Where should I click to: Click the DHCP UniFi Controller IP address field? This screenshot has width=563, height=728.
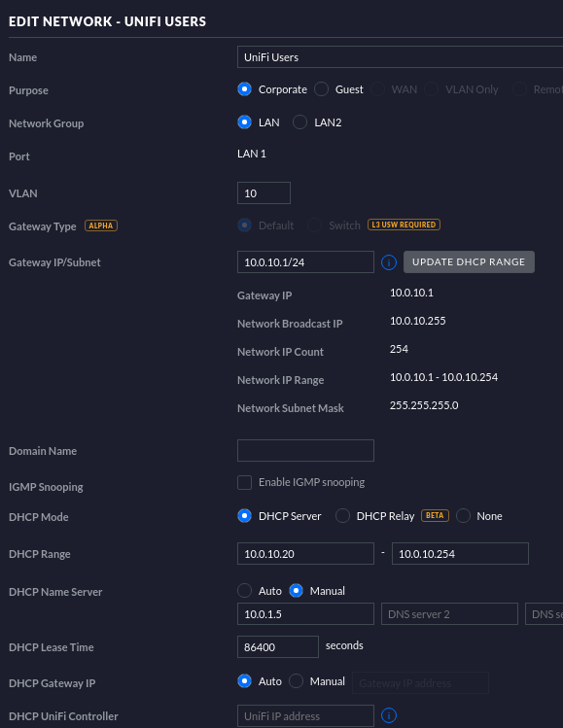coord(305,716)
